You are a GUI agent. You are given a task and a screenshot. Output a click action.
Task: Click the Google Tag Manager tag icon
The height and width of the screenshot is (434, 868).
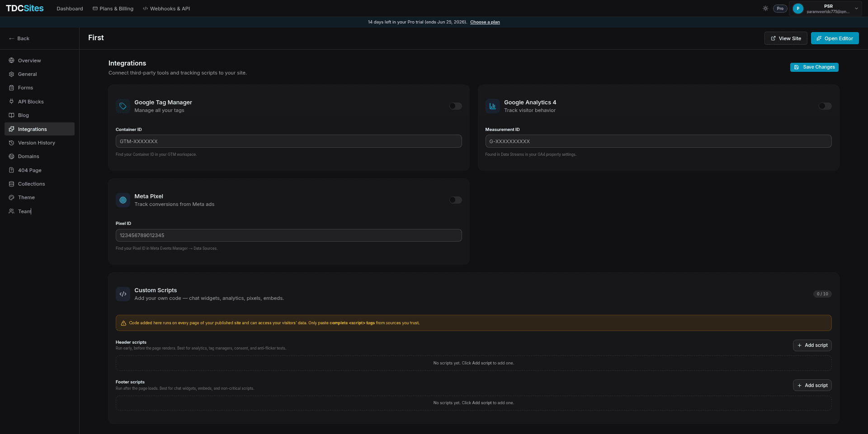(x=123, y=106)
